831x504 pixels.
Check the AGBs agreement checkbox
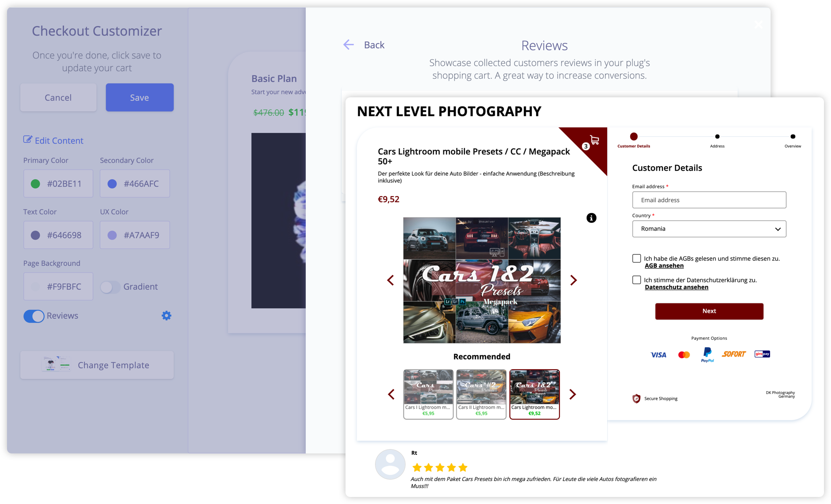click(x=637, y=258)
